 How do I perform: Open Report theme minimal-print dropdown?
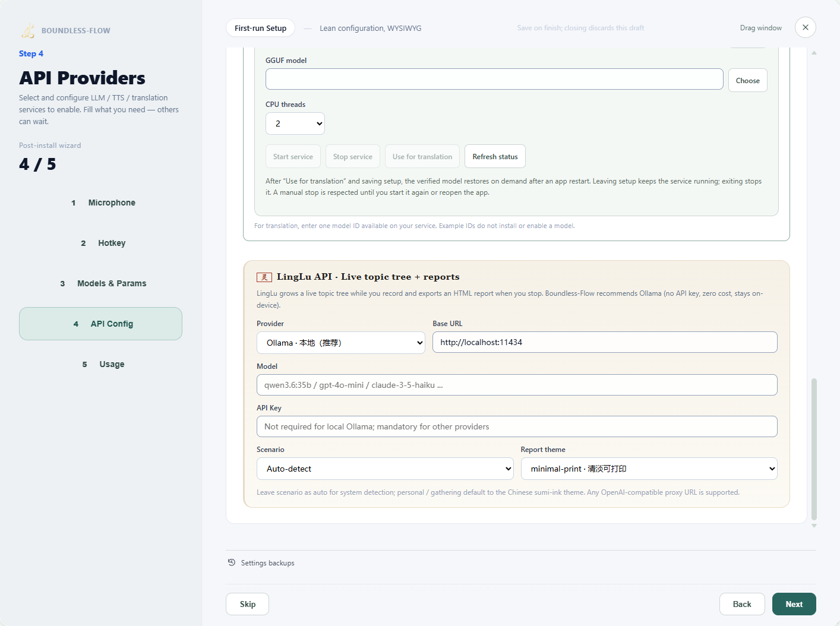click(649, 469)
